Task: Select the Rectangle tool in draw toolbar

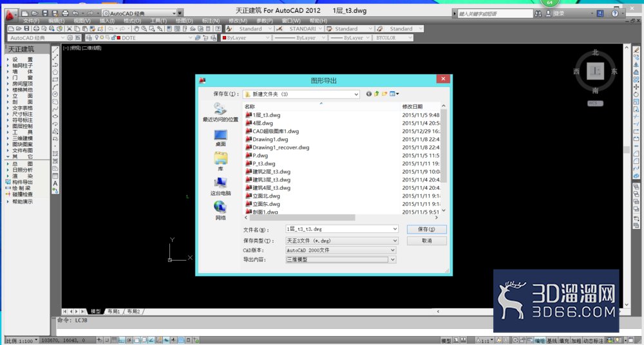Action: pyautogui.click(x=55, y=80)
